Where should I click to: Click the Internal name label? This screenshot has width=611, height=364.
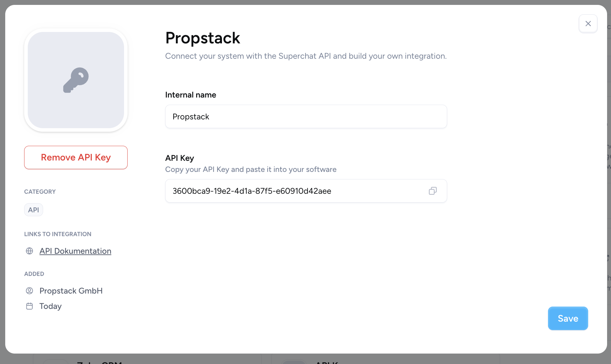pos(191,95)
